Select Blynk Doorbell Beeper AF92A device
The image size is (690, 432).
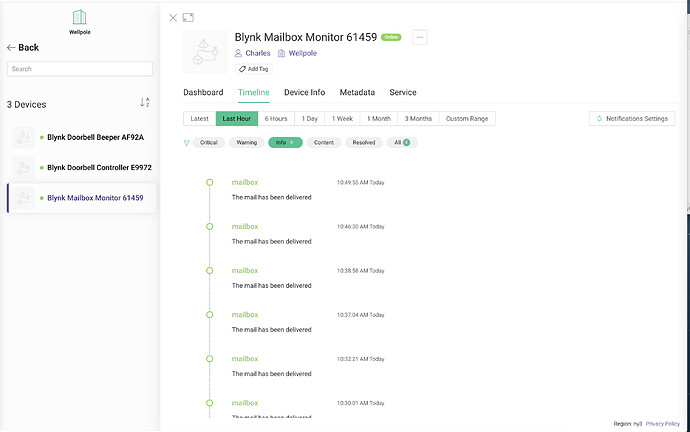pos(82,137)
